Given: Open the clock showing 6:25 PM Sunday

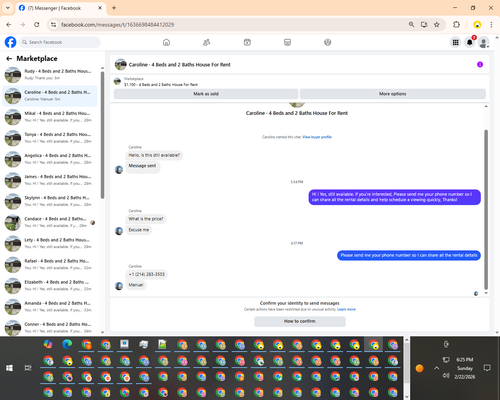Looking at the screenshot, I should click(464, 368).
